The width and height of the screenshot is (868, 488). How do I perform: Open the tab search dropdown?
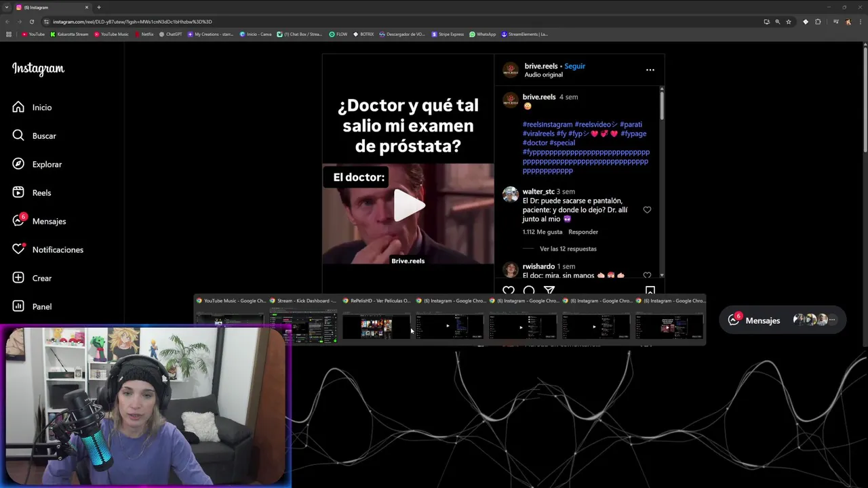(x=7, y=7)
